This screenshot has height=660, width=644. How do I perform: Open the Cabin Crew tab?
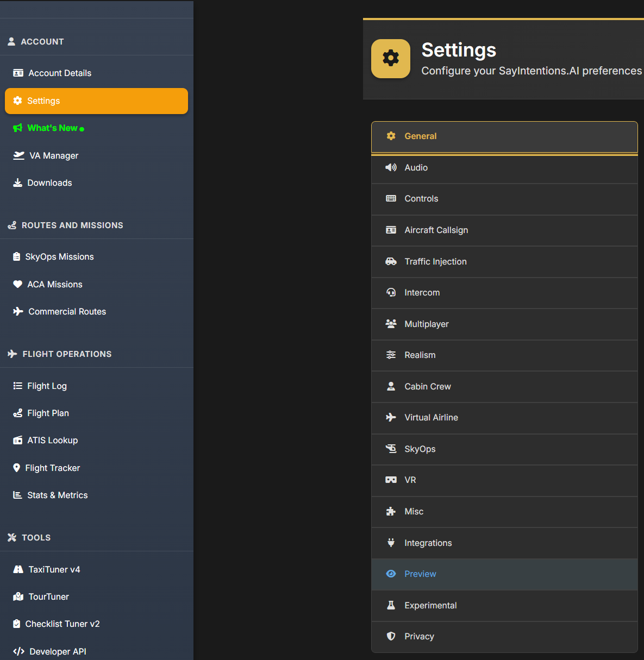tap(504, 387)
